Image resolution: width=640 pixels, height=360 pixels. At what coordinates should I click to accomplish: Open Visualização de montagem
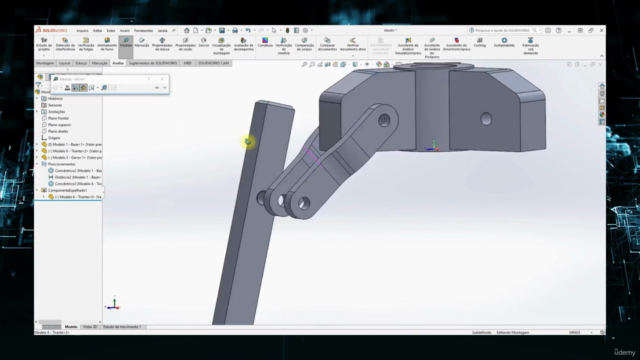pos(222,46)
